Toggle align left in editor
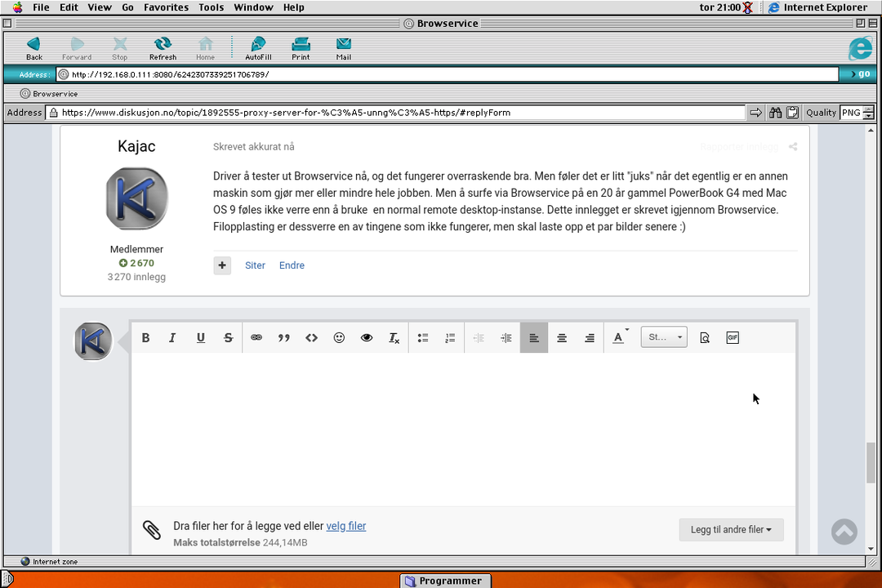Screen dimensions: 882x588 coord(534,337)
